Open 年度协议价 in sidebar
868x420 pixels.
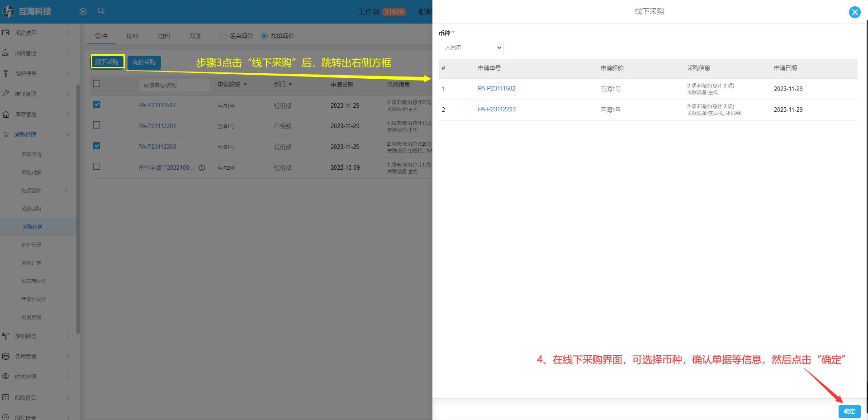click(x=33, y=299)
